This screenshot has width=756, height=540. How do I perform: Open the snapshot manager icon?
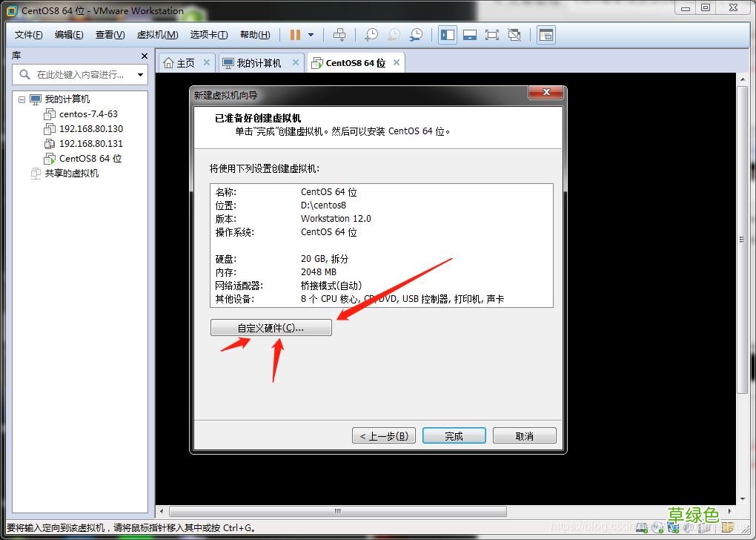coord(416,35)
